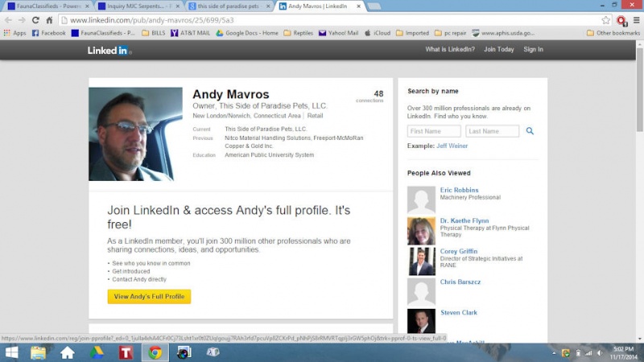Open Dr. Kaethe Flynn profile link
The image size is (644, 362).
pyautogui.click(x=464, y=220)
